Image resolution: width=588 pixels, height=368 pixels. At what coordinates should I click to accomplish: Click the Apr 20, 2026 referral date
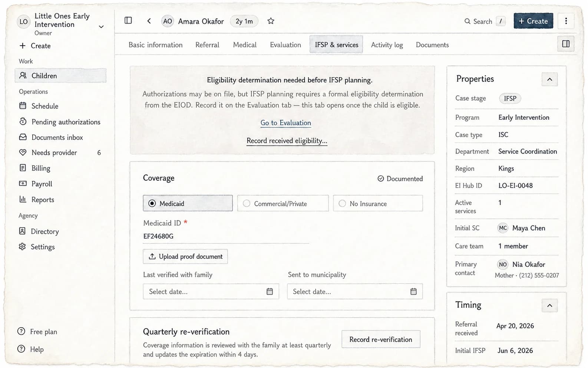pos(515,326)
